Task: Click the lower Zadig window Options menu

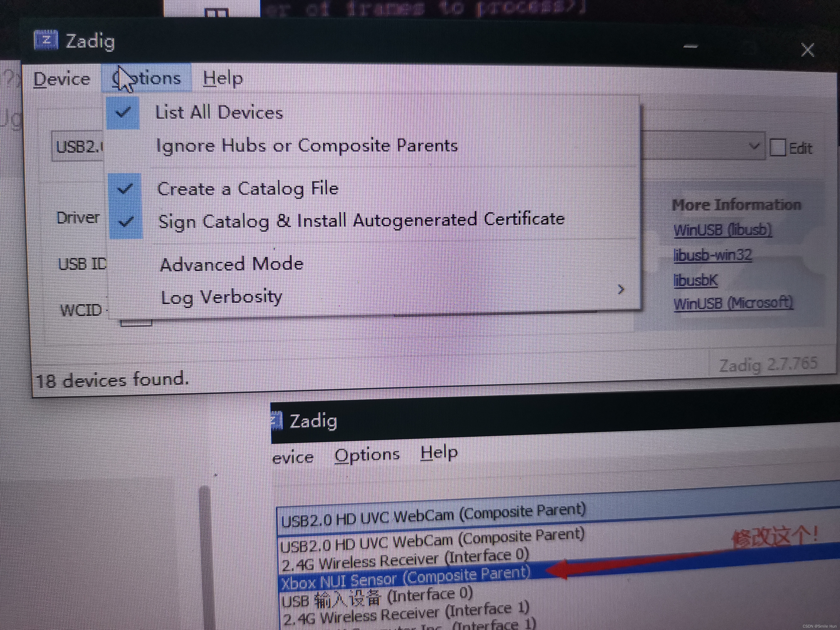Action: coord(367,455)
